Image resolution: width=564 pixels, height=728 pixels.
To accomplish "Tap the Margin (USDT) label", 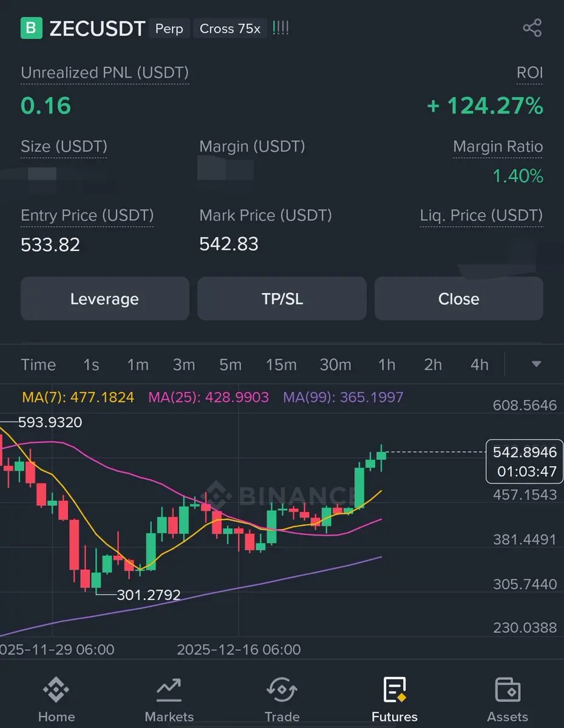I will click(252, 146).
